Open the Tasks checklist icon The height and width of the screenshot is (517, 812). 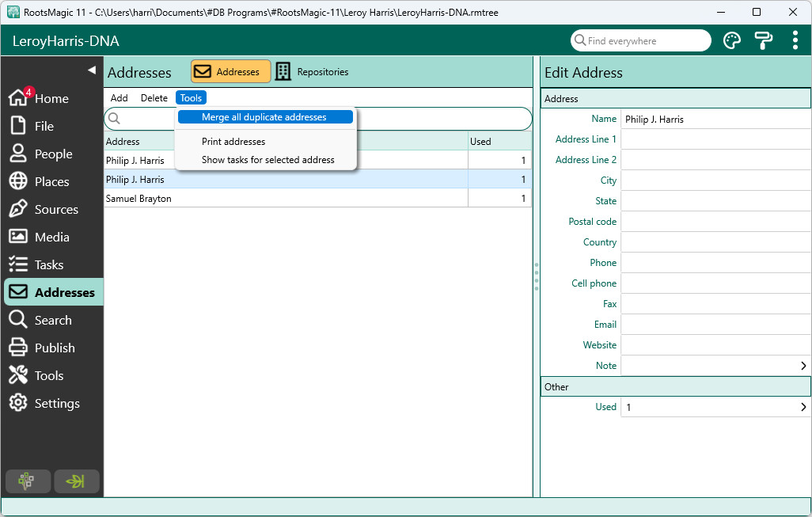tap(18, 264)
